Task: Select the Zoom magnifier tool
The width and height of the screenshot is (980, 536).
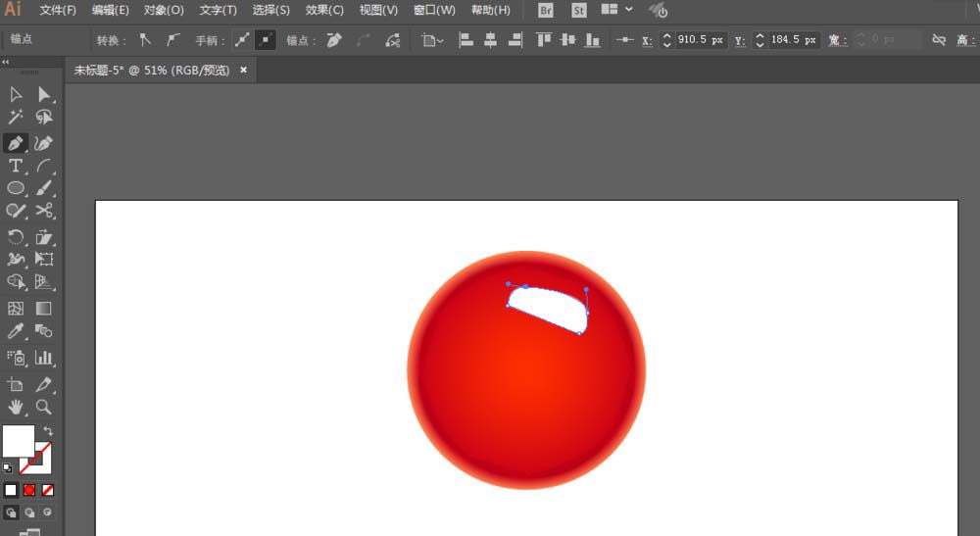Action: (43, 408)
